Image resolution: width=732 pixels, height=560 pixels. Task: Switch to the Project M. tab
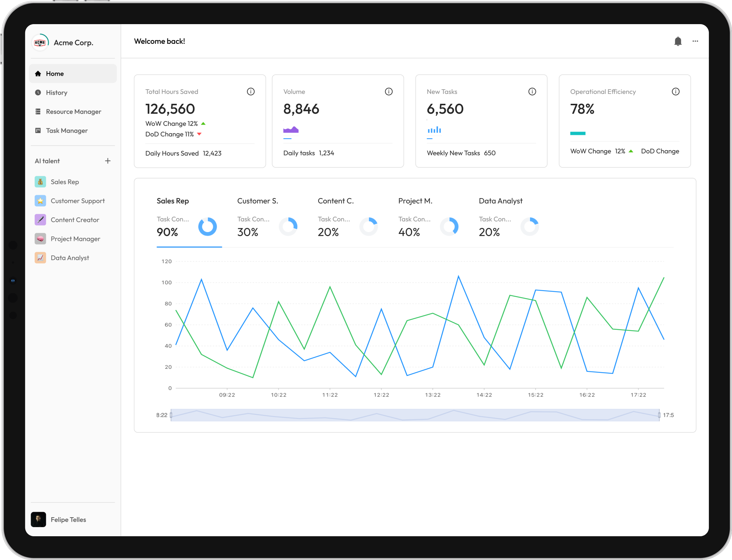[415, 201]
